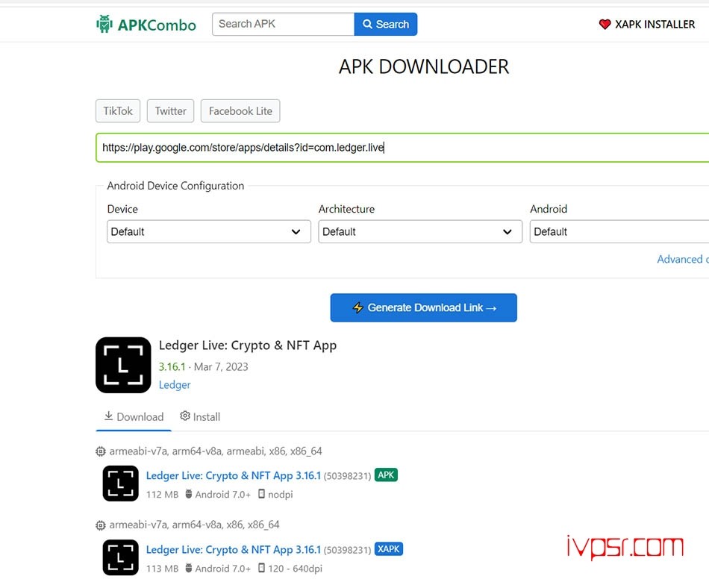Select the Facebook Lite suggestion chip
709x588 pixels.
click(240, 110)
